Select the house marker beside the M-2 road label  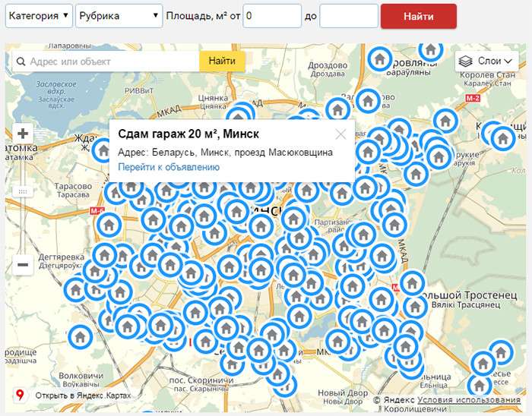(x=445, y=120)
